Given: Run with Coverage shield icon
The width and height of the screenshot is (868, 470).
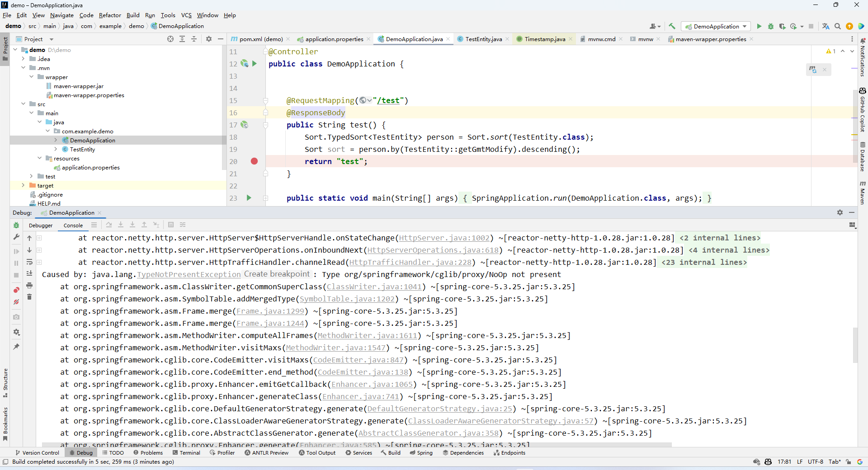Looking at the screenshot, I should 782,26.
